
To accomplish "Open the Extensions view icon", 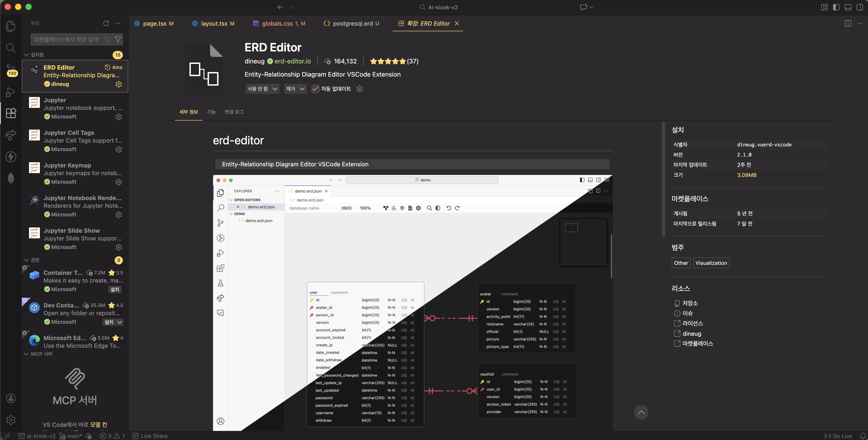I will pos(11,113).
